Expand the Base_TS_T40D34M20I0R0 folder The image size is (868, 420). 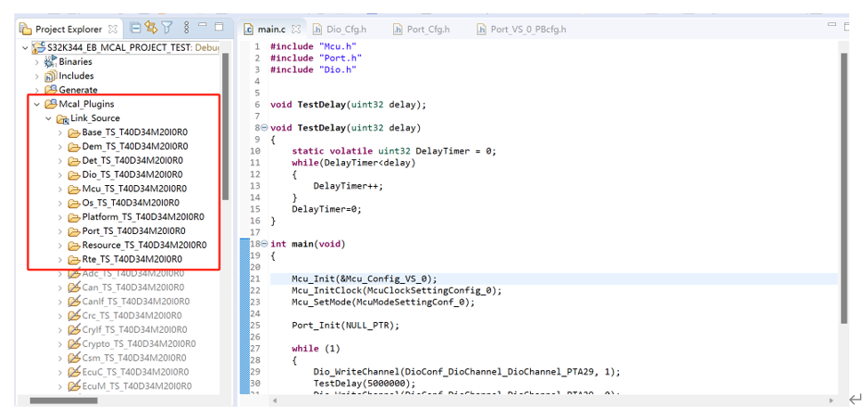pyautogui.click(x=60, y=133)
